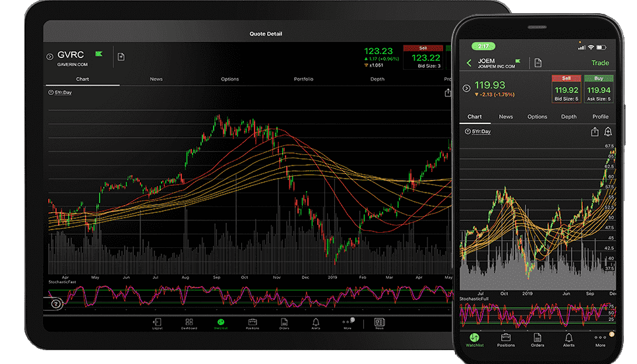The height and width of the screenshot is (364, 637).
Task: Open Orders on tablet bottom bar
Action: click(x=284, y=322)
